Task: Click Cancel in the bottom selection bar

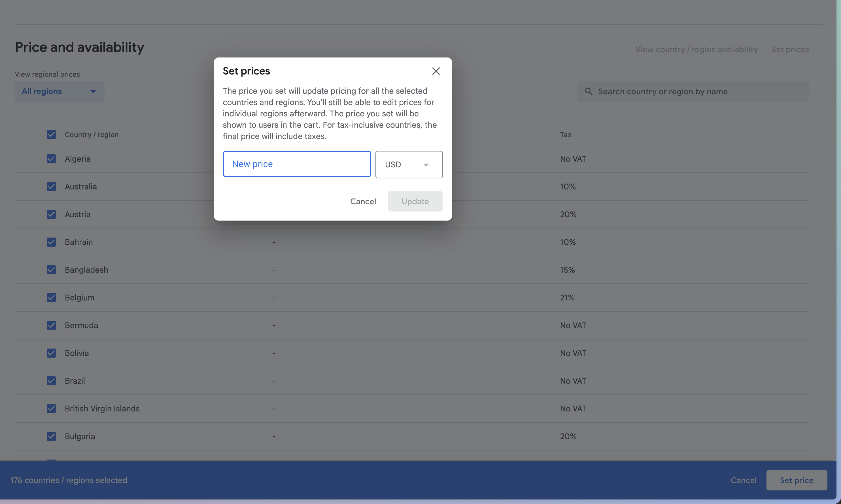Action: click(744, 480)
